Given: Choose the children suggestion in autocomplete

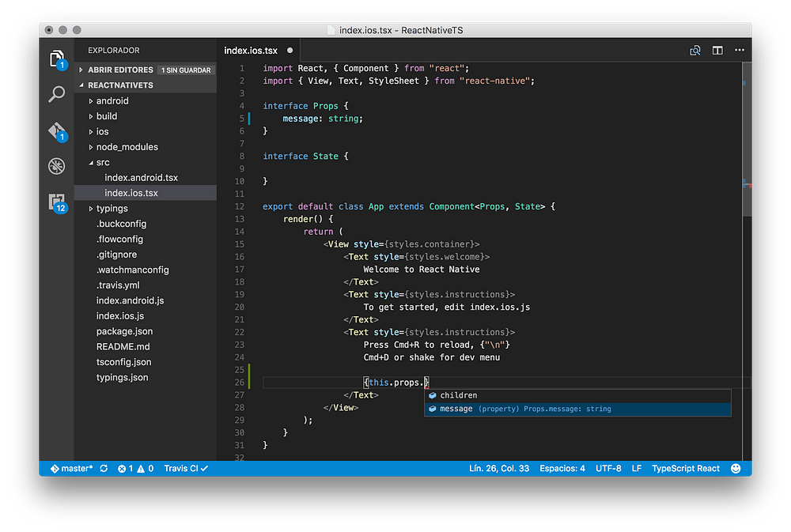Looking at the screenshot, I should pos(577,396).
